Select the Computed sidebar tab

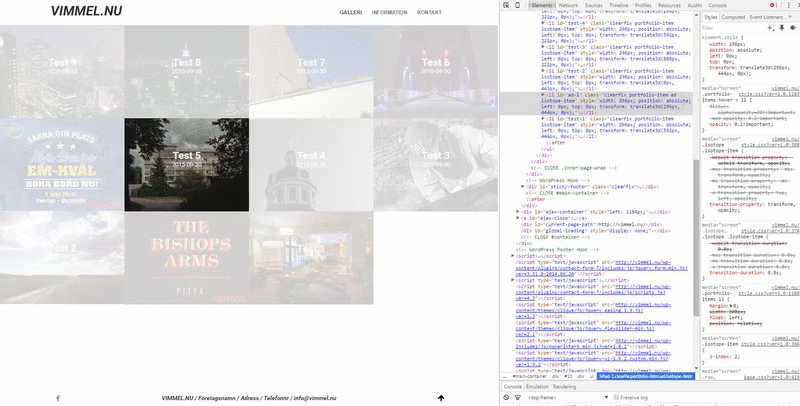733,17
